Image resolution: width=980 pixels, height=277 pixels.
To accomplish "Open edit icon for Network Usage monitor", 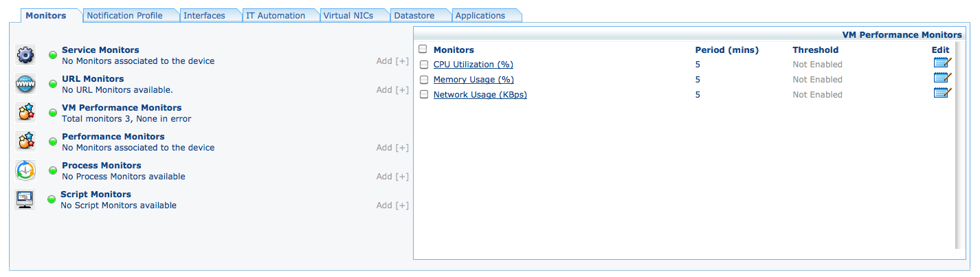I will point(942,94).
